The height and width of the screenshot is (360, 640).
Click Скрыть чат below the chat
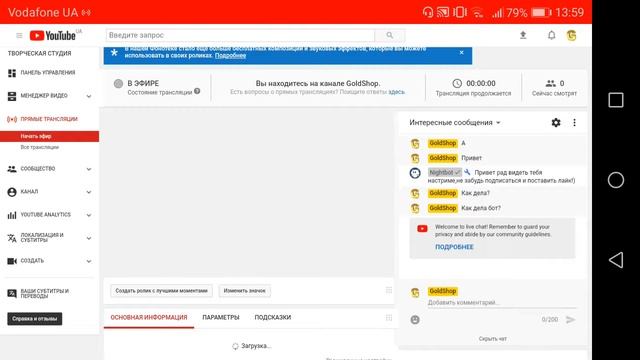click(492, 339)
